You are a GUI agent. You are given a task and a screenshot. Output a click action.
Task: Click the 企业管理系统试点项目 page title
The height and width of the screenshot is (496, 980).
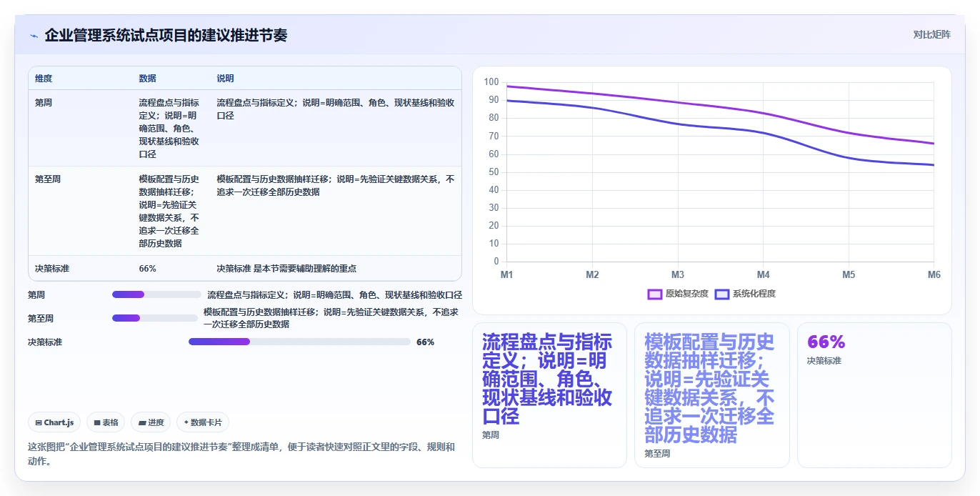(x=166, y=36)
